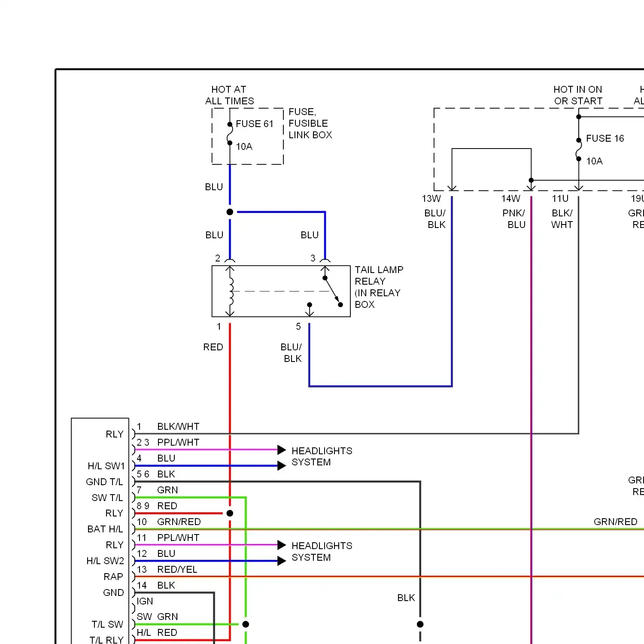
Task: Select connector row 4 BLU
Action: (156, 459)
